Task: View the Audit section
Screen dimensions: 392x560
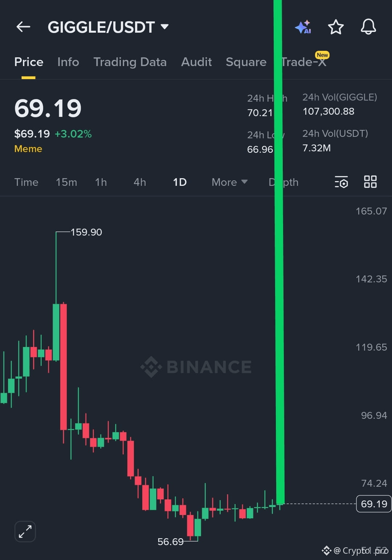Action: [x=196, y=62]
